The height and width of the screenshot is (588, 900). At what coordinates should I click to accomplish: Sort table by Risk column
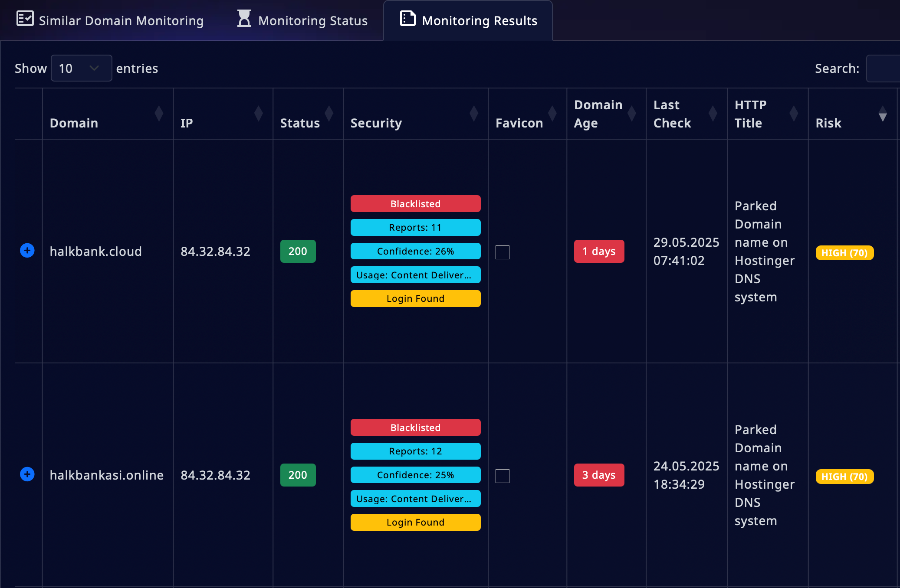point(852,114)
